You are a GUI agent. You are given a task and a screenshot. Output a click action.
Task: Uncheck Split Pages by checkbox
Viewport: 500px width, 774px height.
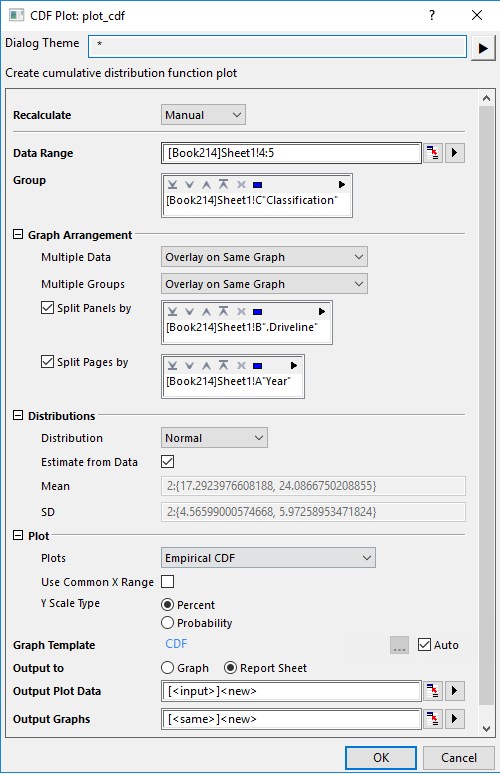pyautogui.click(x=47, y=362)
